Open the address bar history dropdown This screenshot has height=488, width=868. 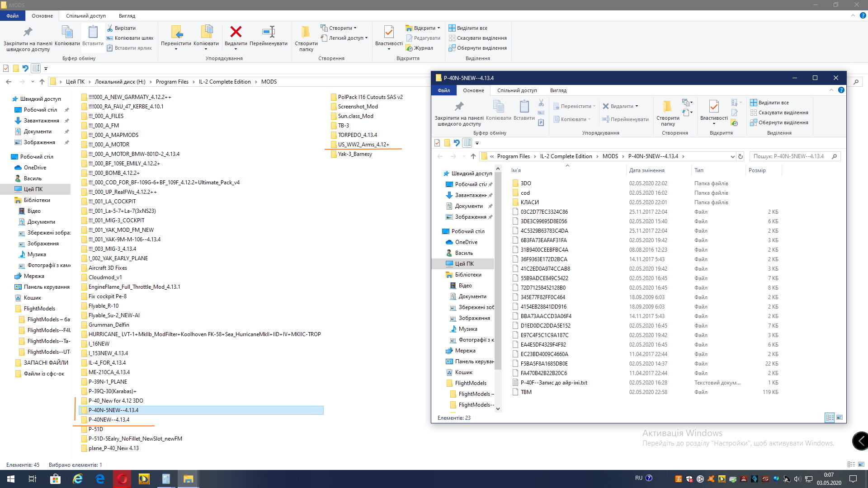pos(732,156)
